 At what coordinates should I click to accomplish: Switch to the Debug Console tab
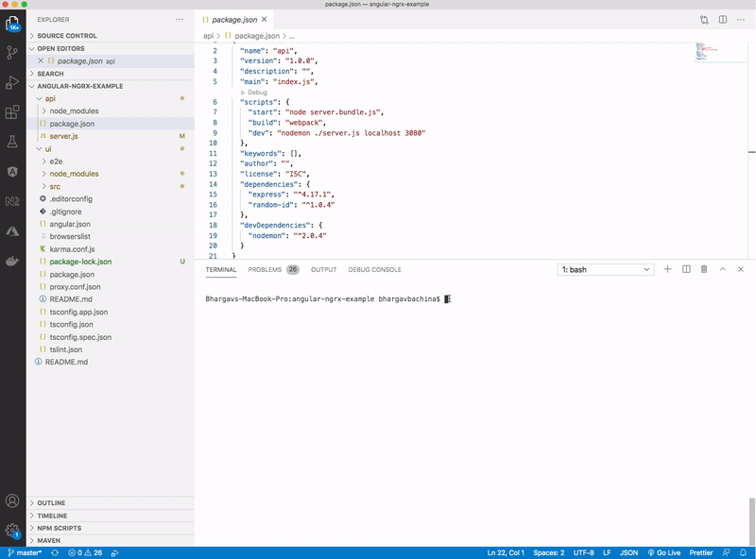374,269
